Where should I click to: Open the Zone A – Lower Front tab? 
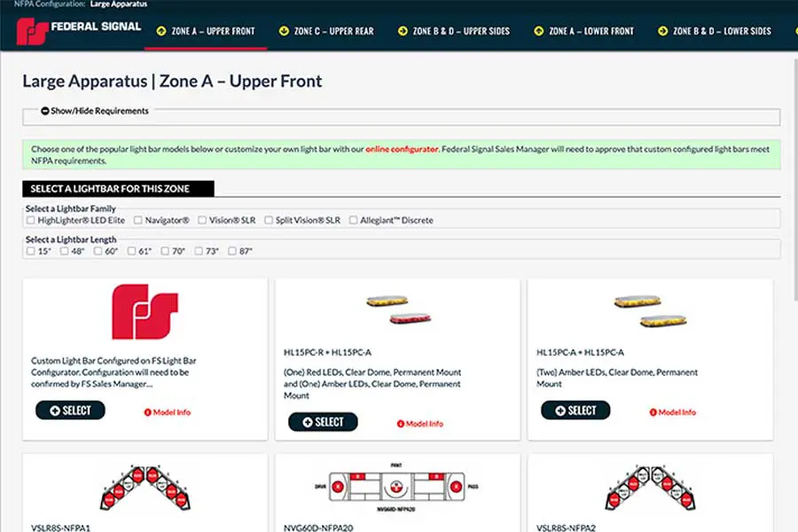click(584, 31)
